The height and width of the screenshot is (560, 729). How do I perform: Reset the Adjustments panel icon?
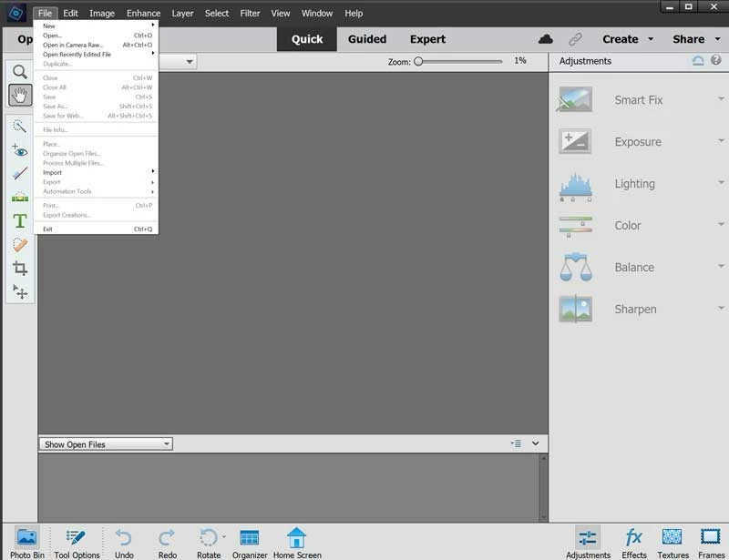(x=697, y=60)
